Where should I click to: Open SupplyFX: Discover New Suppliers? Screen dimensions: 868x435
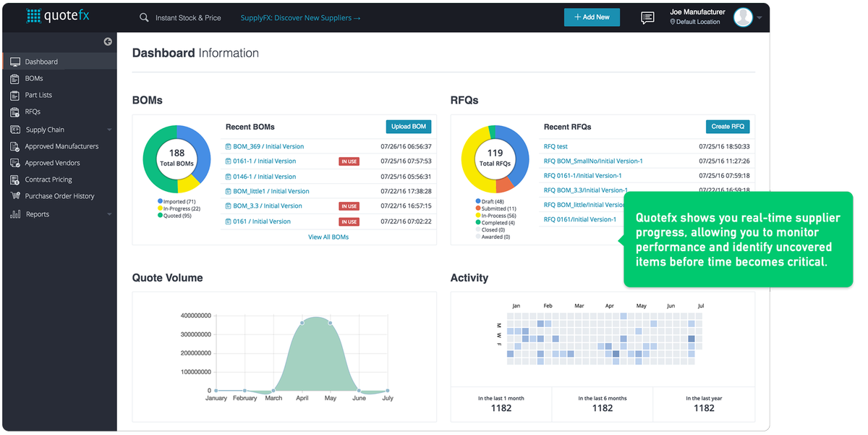pos(300,17)
